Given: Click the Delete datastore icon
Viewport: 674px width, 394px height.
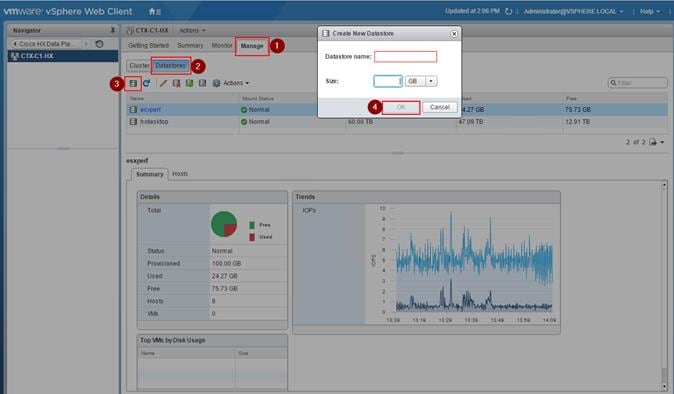Looking at the screenshot, I should (176, 83).
